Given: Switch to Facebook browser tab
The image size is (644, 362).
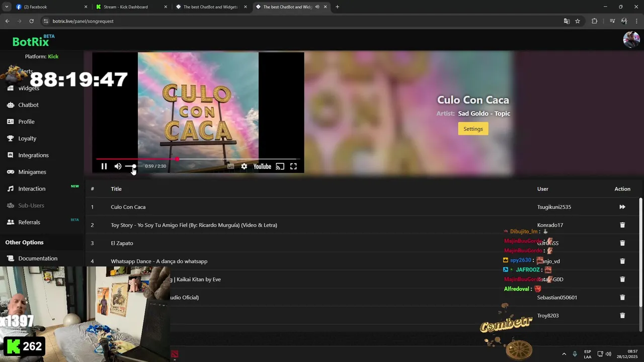Looking at the screenshot, I should (x=51, y=7).
